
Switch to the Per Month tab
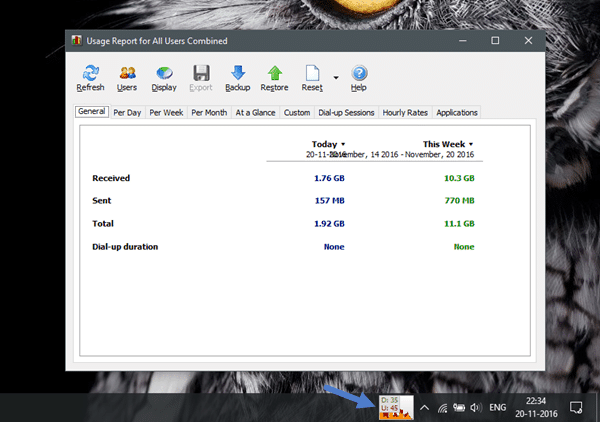(x=209, y=113)
